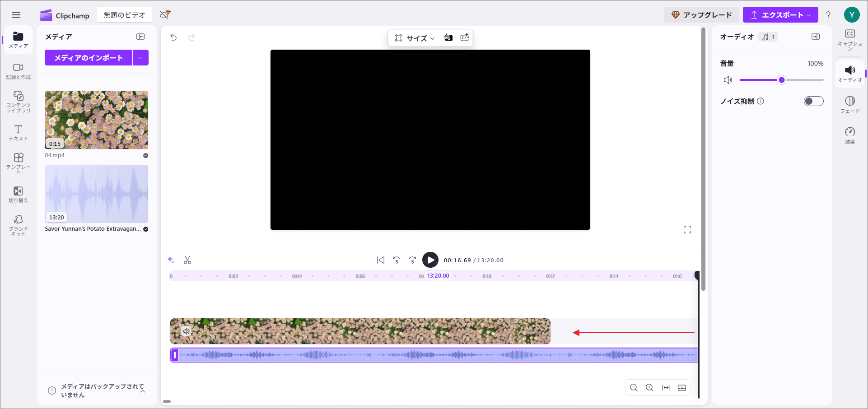Undo the last action

(173, 37)
